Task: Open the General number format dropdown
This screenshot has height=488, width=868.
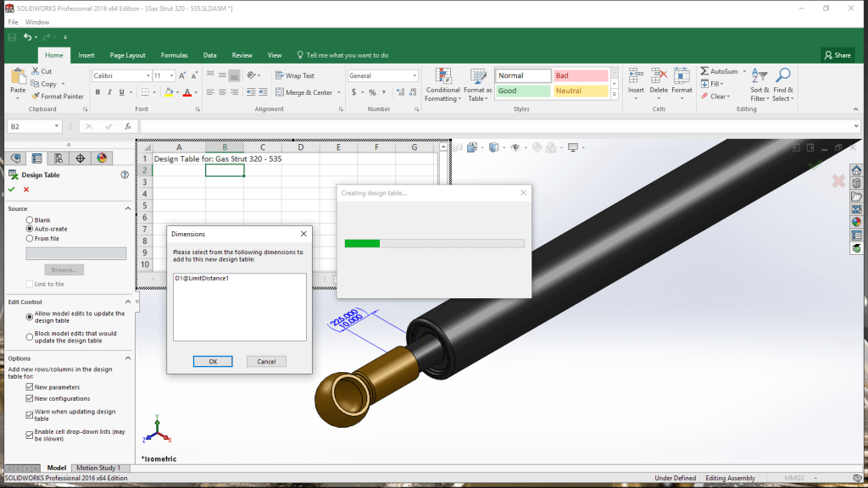Action: pos(415,75)
